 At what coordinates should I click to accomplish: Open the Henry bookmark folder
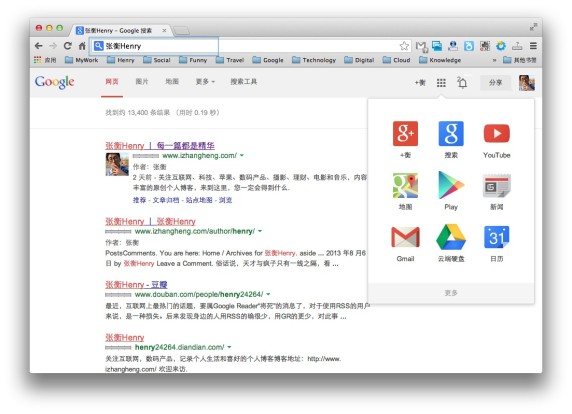click(121, 60)
